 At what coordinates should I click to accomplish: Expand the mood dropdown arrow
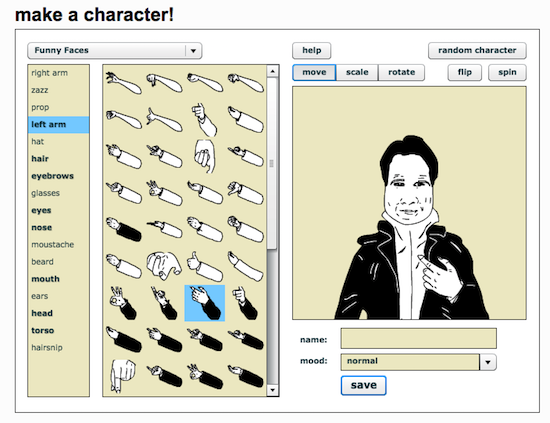tap(488, 362)
